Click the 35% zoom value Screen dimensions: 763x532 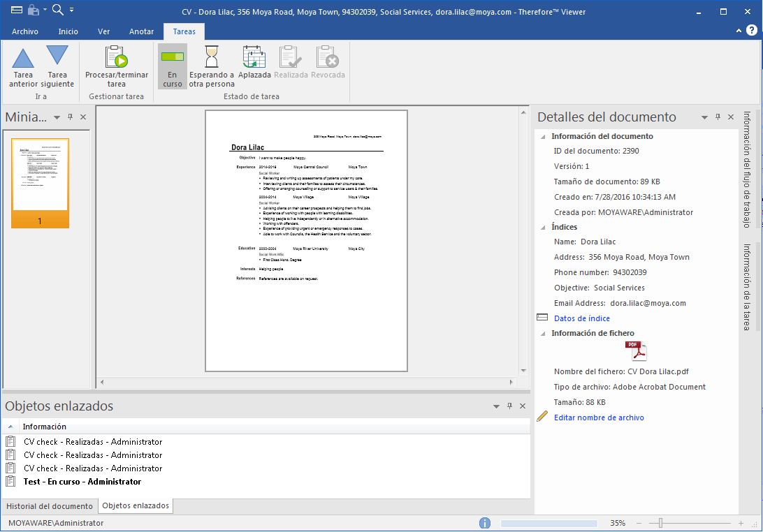coord(618,523)
